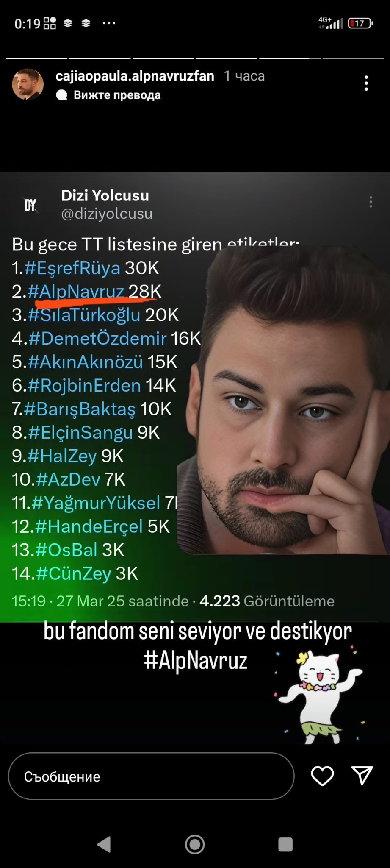This screenshot has width=390, height=868.
Task: Tap the cajiaopaula.alpnavruzfan profile picture
Action: pyautogui.click(x=28, y=84)
